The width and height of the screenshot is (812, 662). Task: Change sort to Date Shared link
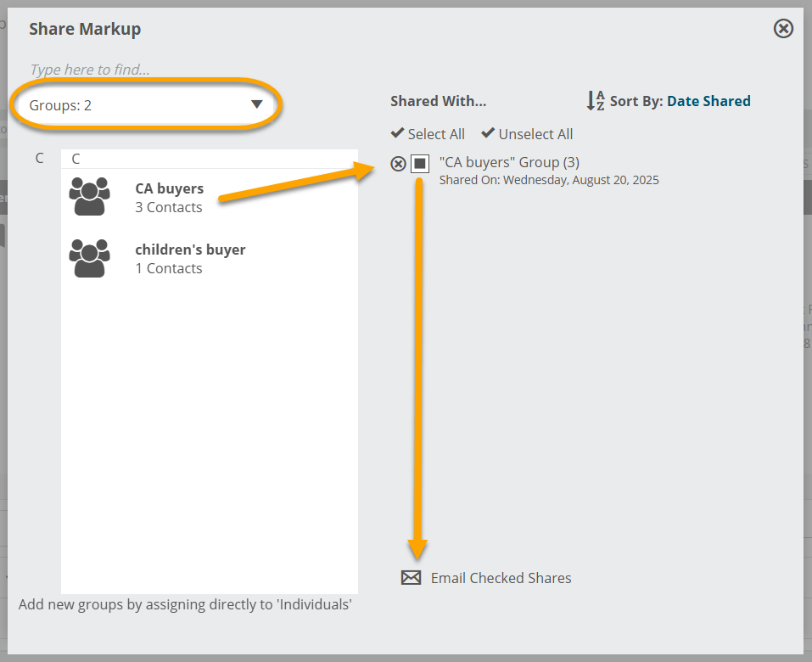point(708,101)
